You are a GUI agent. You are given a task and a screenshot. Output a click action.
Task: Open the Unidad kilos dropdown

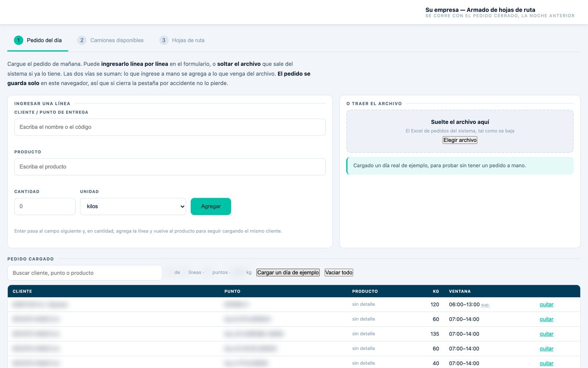pyautogui.click(x=133, y=206)
